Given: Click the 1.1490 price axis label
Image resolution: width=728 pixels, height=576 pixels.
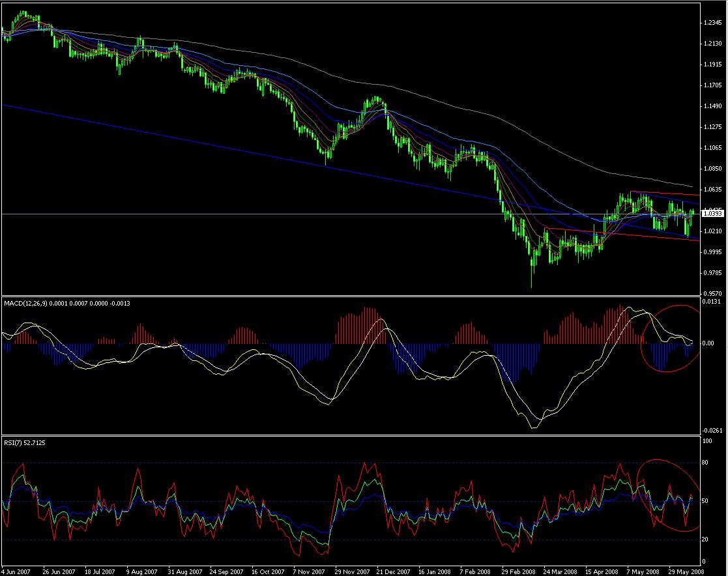Looking at the screenshot, I should click(x=711, y=106).
